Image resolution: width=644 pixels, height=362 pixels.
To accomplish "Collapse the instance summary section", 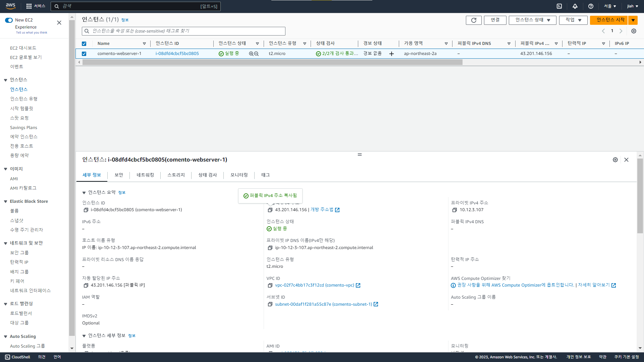I will tap(84, 193).
